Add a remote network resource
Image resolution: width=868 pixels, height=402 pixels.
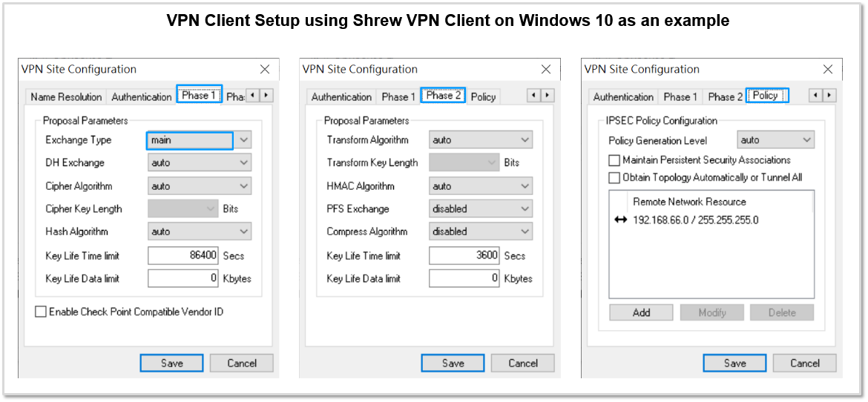tap(641, 312)
